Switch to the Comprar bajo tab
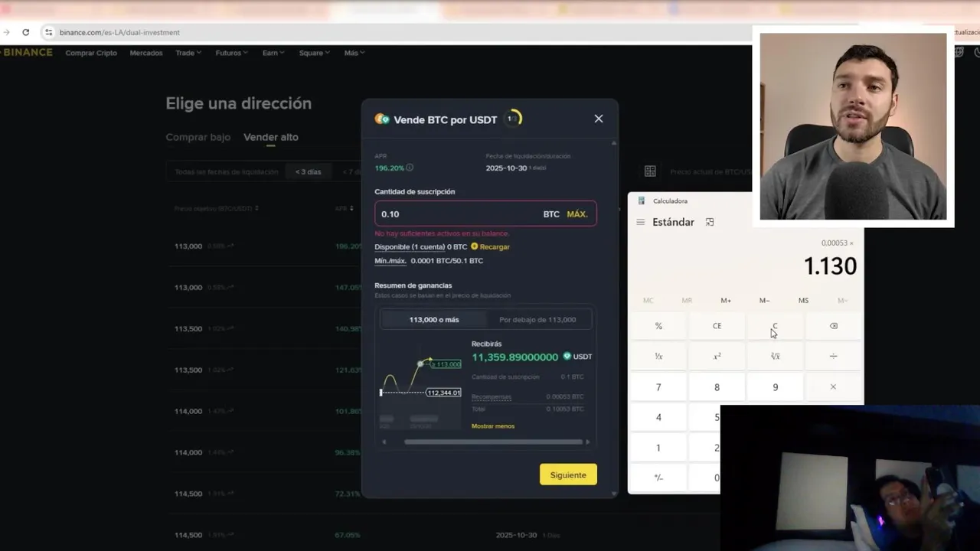 click(198, 137)
